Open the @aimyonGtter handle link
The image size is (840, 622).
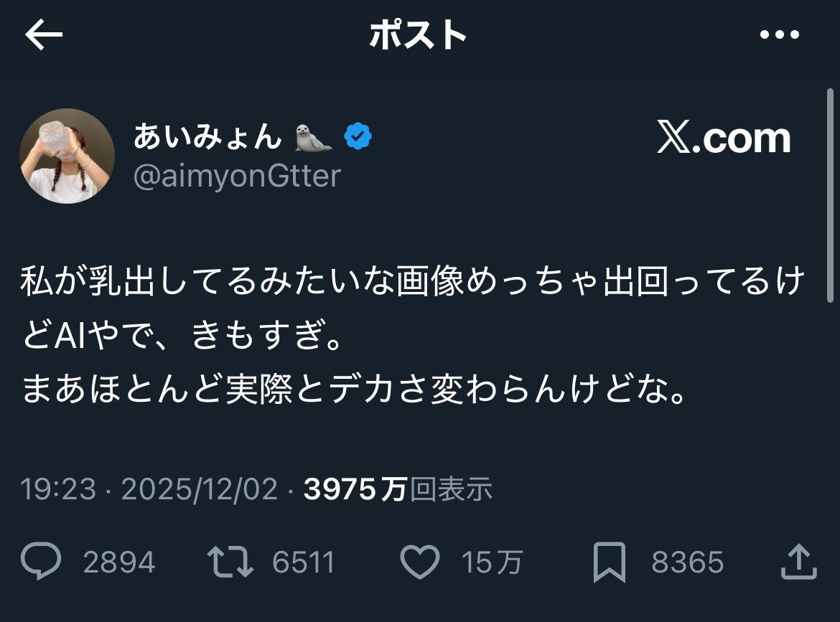click(237, 176)
